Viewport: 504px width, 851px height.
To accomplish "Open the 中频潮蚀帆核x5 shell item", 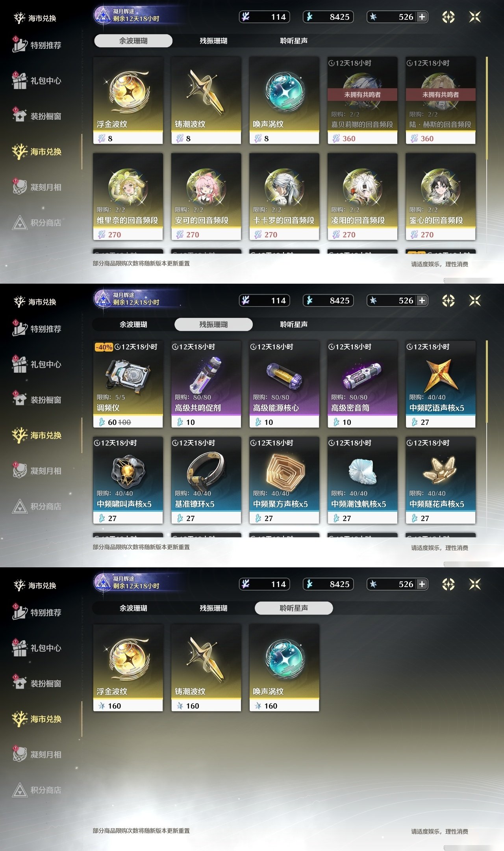I will 362,480.
